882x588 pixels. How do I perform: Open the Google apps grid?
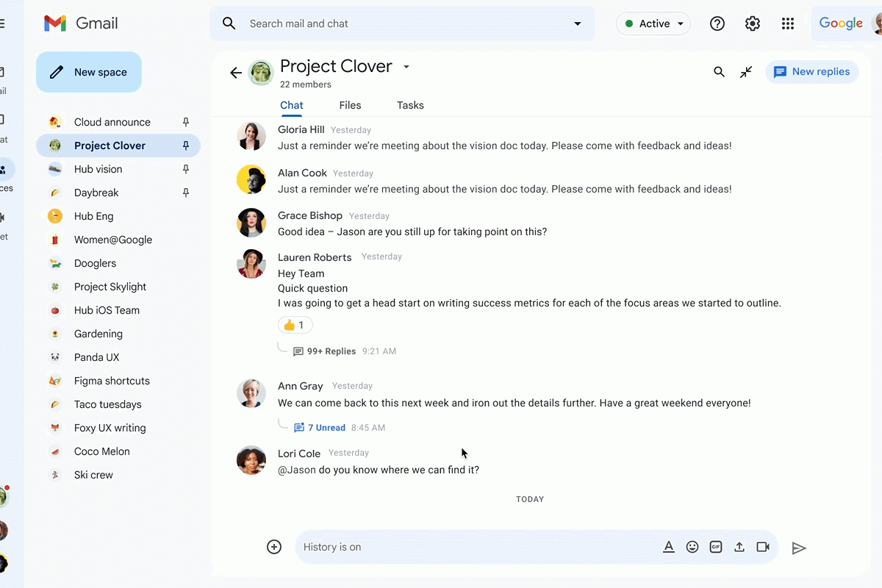788,24
